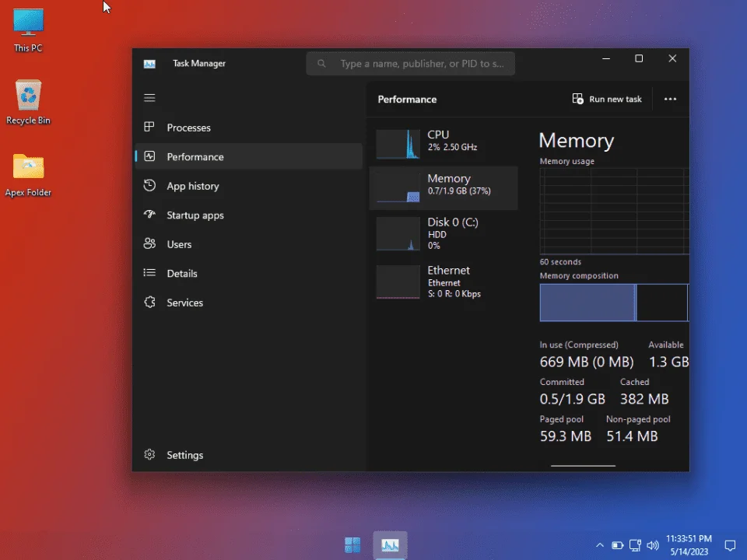Click the Memory heading text
Viewport: 747px width, 560px height.
[577, 141]
